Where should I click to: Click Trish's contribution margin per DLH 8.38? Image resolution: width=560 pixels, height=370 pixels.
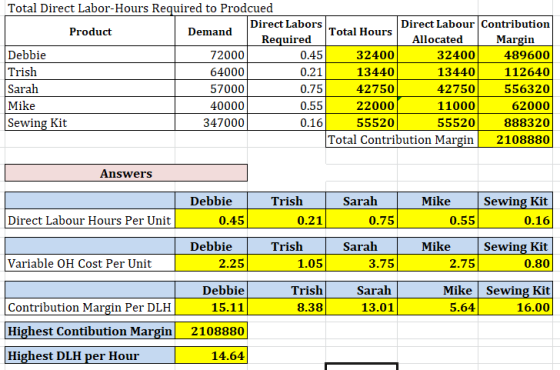[286, 307]
